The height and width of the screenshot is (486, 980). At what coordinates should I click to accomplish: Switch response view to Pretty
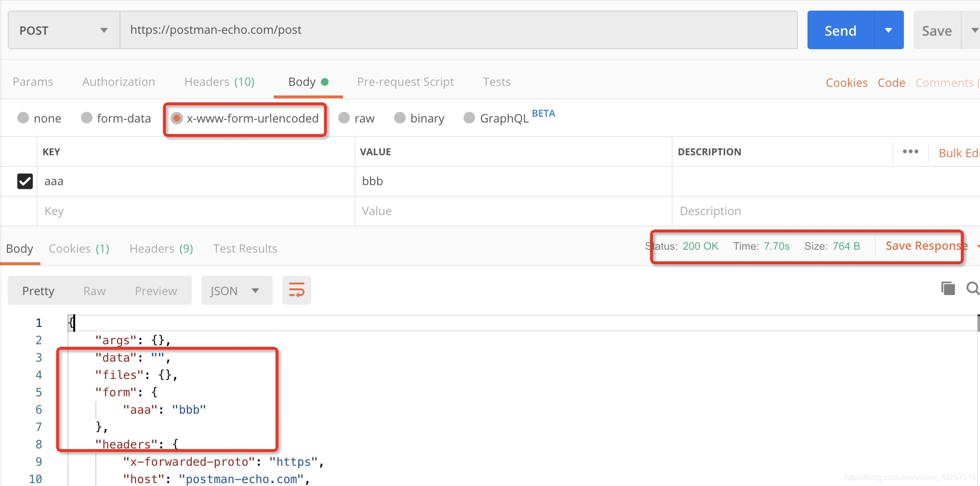(38, 291)
